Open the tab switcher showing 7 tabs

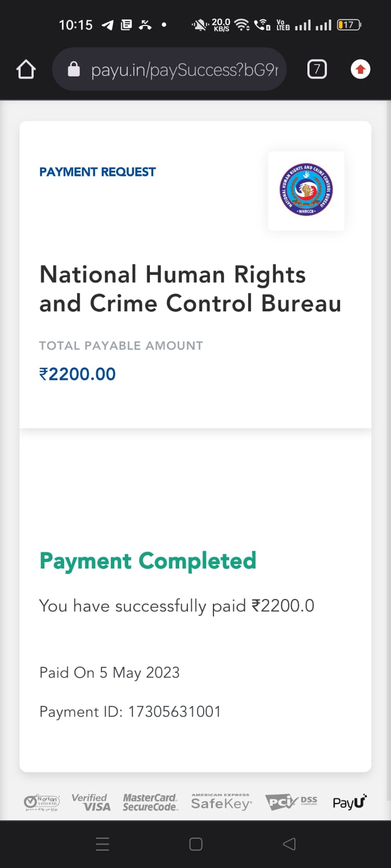pos(317,69)
